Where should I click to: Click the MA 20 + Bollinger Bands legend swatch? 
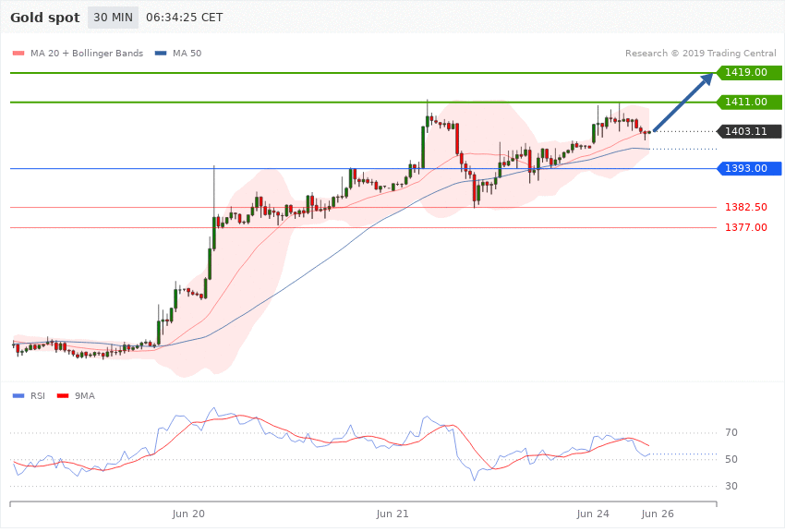click(18, 53)
